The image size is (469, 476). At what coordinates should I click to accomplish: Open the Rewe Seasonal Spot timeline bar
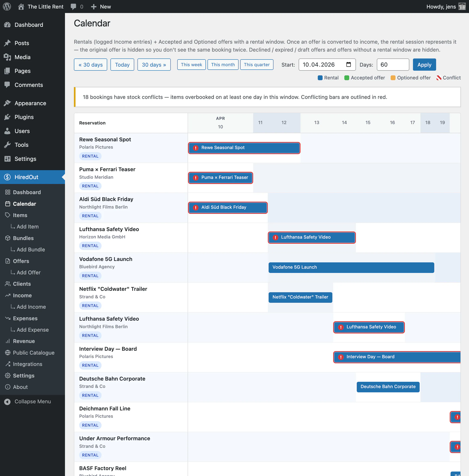click(x=244, y=148)
